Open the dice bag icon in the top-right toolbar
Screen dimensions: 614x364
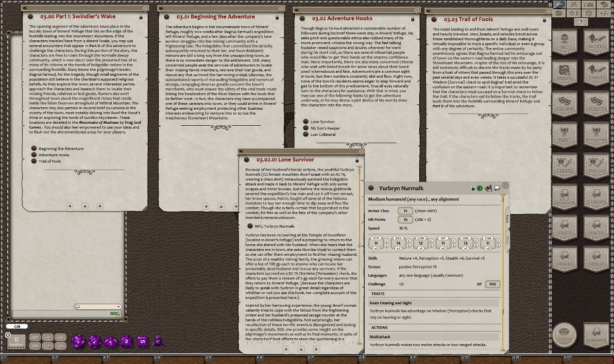click(x=560, y=14)
